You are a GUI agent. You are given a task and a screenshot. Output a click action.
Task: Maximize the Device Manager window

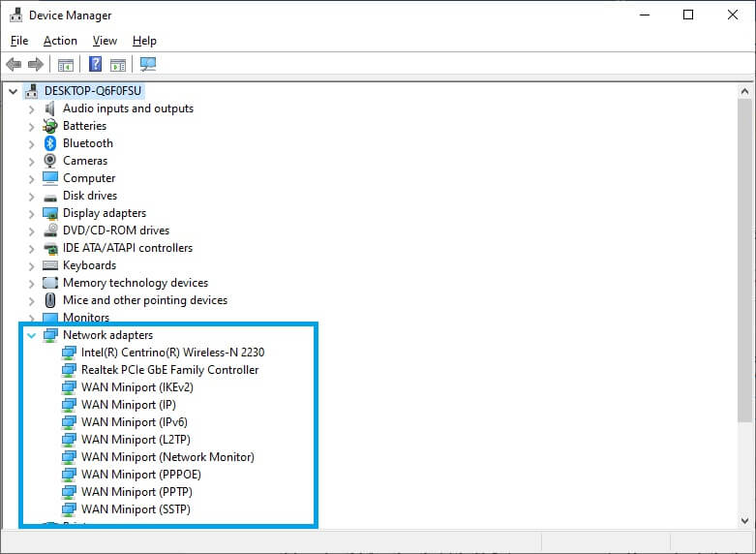[688, 15]
